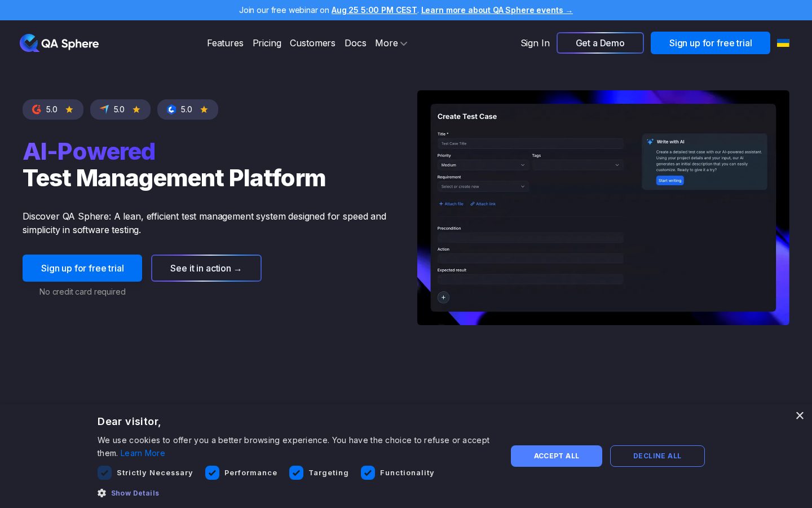
Task: Uncheck the Performance cookies checkbox
Action: [x=212, y=472]
